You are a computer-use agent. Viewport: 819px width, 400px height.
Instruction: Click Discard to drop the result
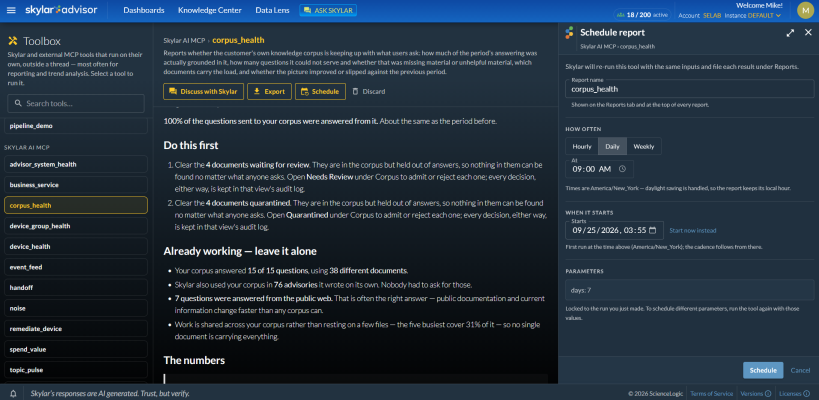coord(369,91)
